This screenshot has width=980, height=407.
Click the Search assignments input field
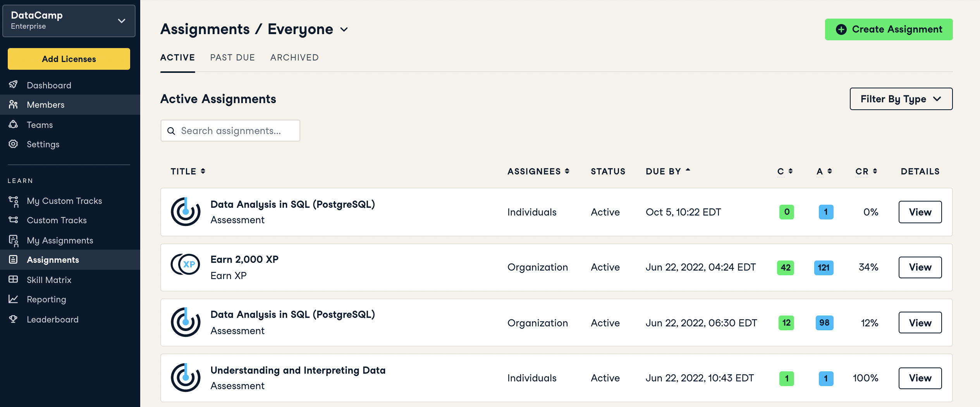(231, 131)
